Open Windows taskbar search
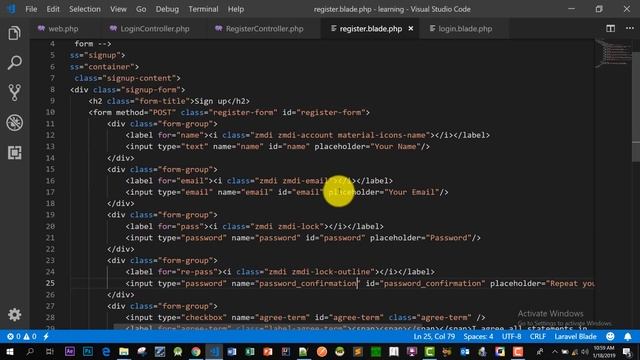Screen dimensions: 640x360 (29, 351)
